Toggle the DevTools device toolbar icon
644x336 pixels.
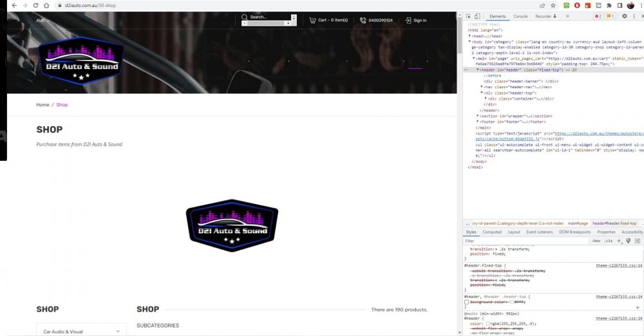[477, 17]
